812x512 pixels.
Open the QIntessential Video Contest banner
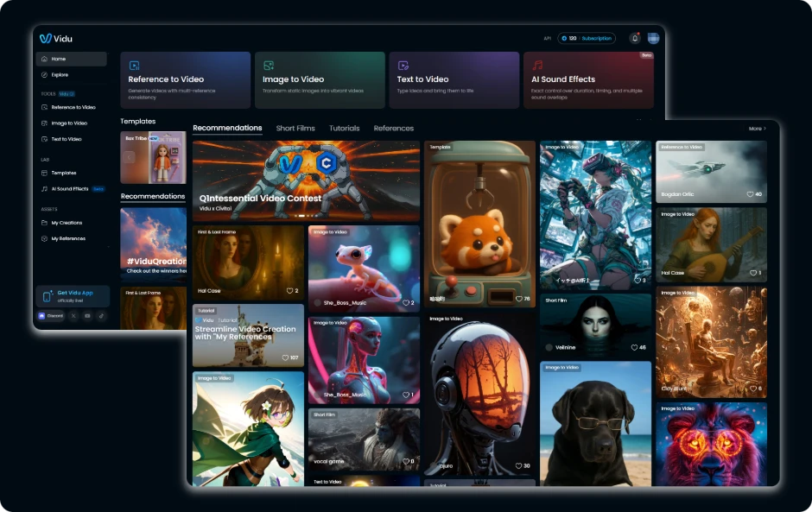(x=306, y=181)
